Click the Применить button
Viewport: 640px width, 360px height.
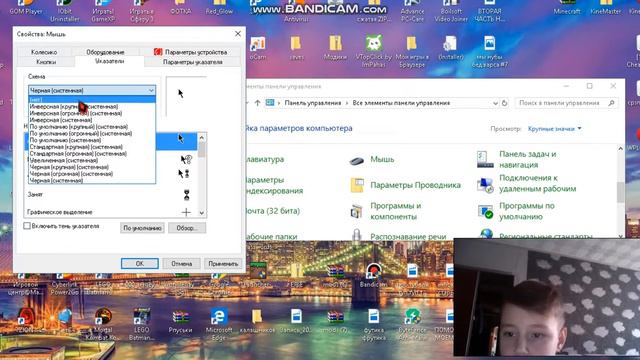[223, 264]
